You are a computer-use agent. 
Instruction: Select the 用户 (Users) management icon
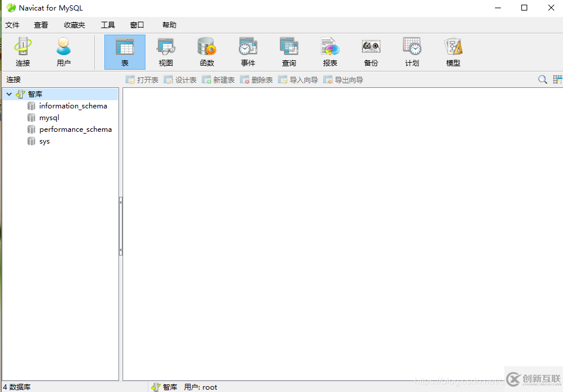[x=63, y=52]
